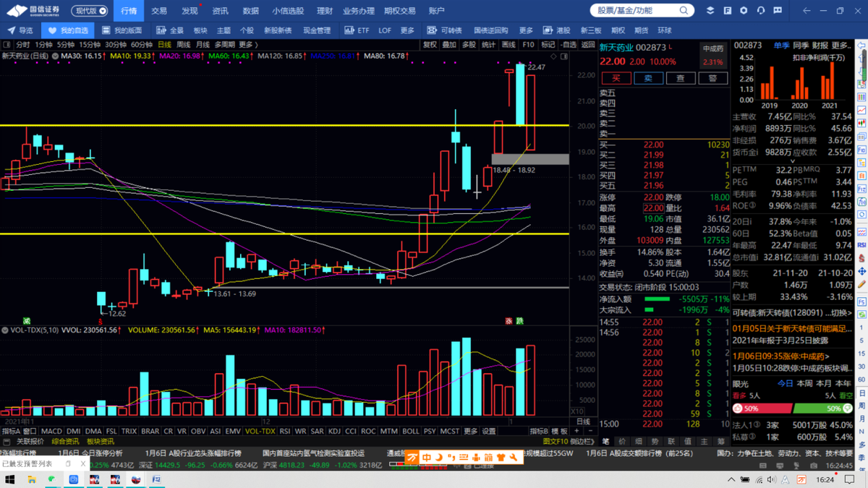
Task: Click the 导览 navigation button
Action: tap(20, 30)
